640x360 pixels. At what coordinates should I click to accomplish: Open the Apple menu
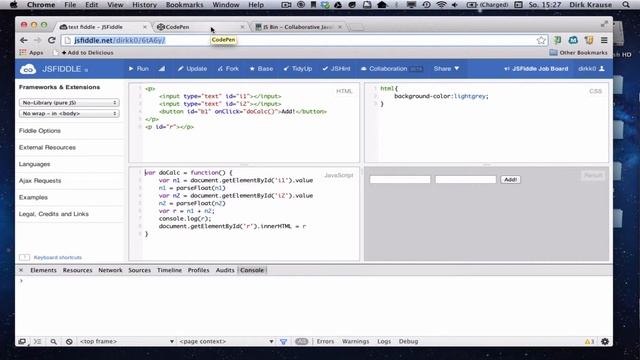coord(13,5)
